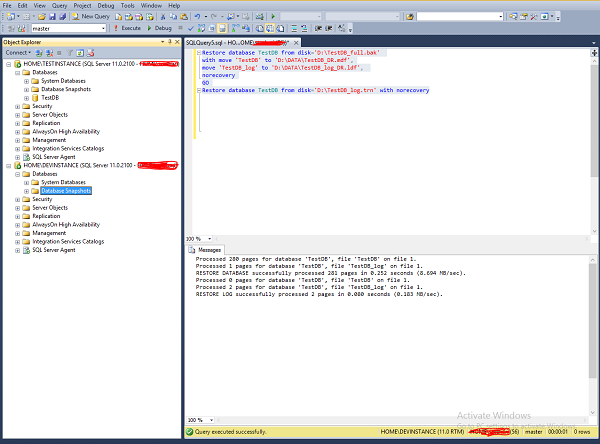Pin the Object Explorer panel
Image resolution: width=600 pixels, height=444 pixels.
click(x=168, y=43)
